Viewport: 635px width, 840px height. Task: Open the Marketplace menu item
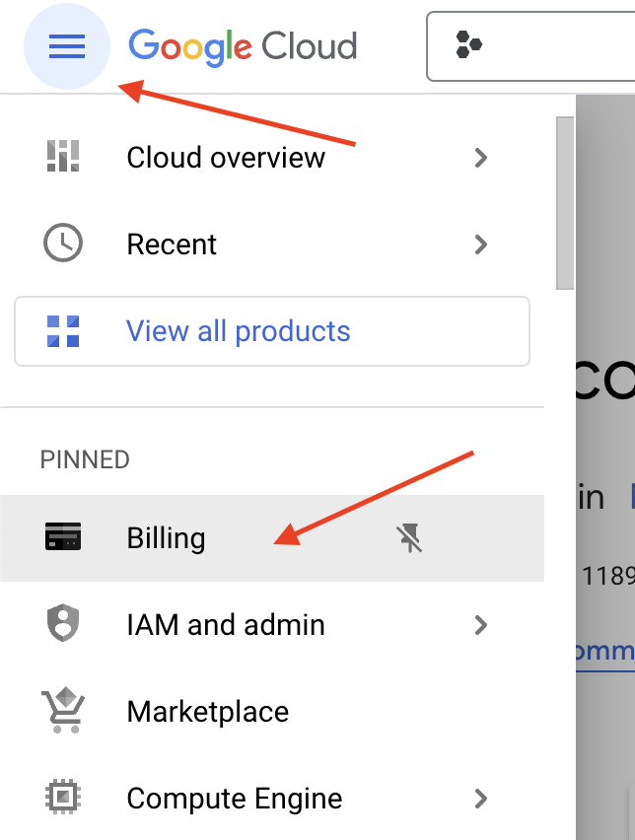[272, 712]
